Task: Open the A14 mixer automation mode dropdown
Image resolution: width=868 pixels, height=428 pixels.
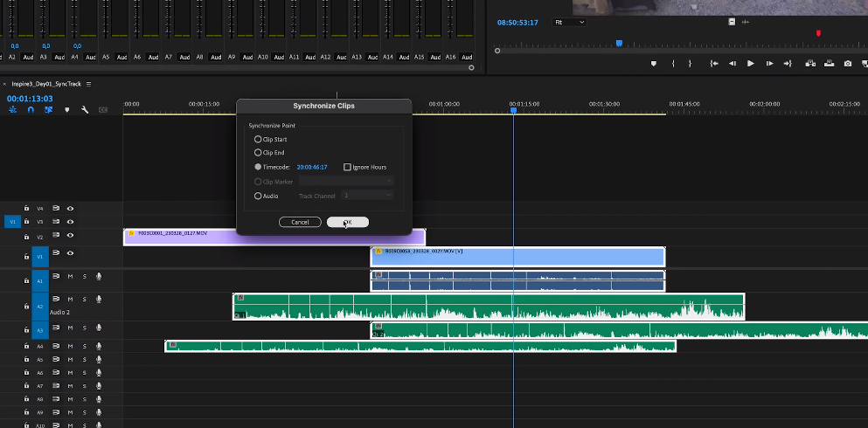Action: [x=404, y=57]
